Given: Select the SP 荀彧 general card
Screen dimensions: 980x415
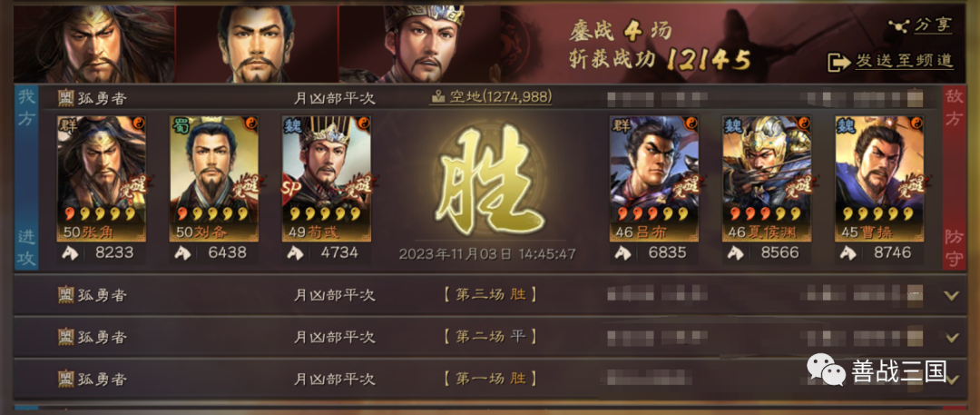Looking at the screenshot, I should point(327,178).
